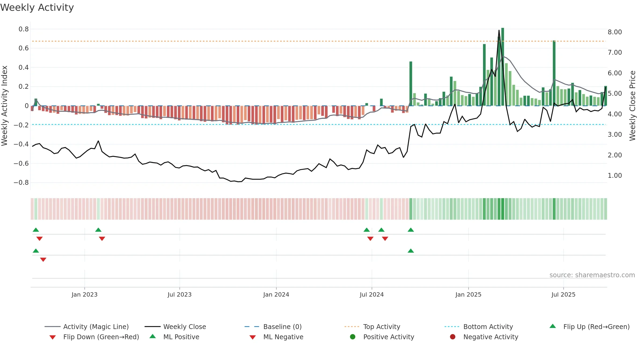Click the last green ML positive triangle in the lower row
Viewport: 644px width, 362px height.
point(411,251)
